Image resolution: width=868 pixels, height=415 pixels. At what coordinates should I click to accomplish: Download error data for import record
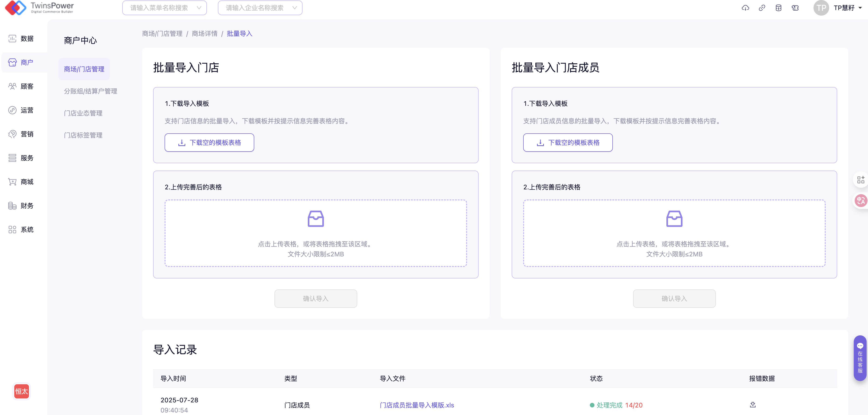coord(753,405)
